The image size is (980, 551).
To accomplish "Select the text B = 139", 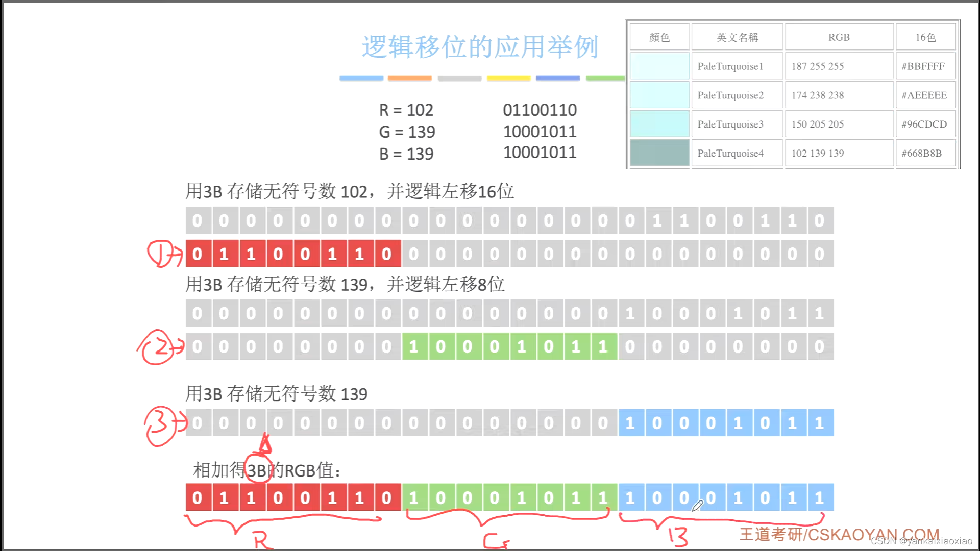I will 406,154.
